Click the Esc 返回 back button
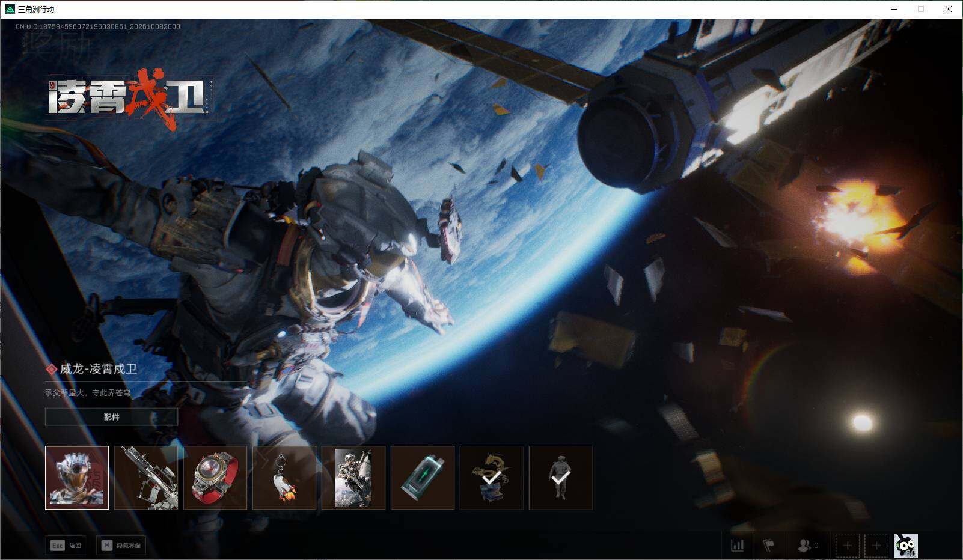Image resolution: width=963 pixels, height=560 pixels. (66, 545)
